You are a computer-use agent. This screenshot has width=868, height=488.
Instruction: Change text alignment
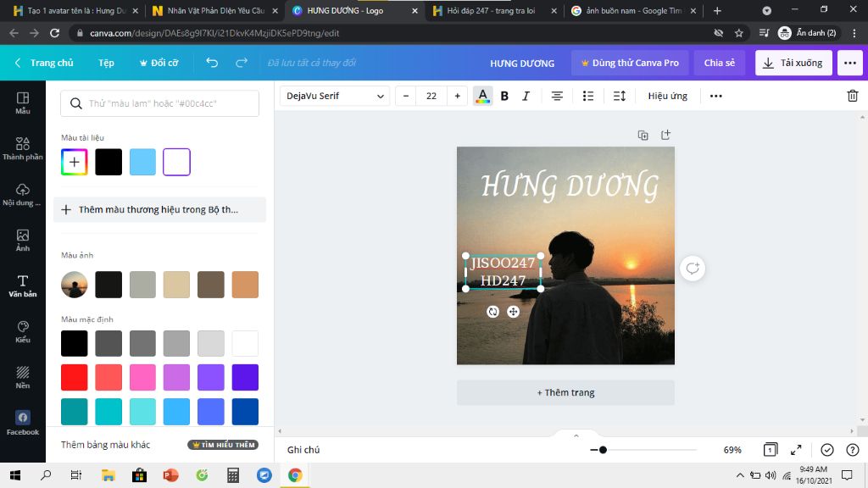557,96
